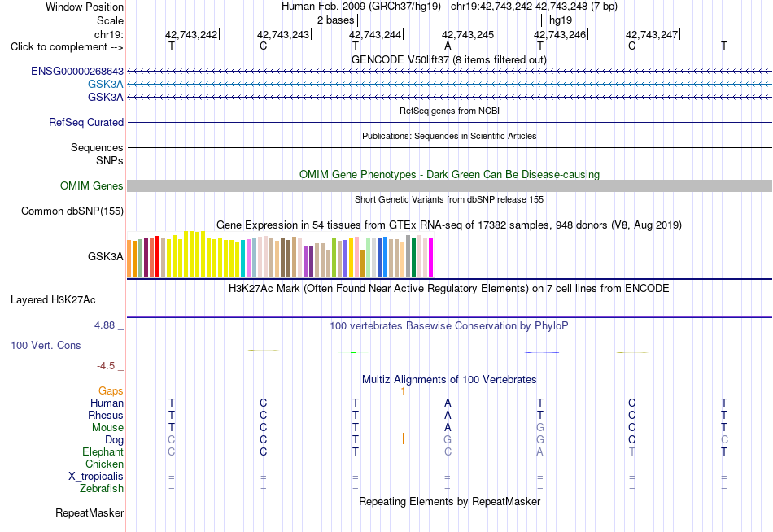Click the Scale label
This screenshot has width=773, height=532.
point(111,20)
